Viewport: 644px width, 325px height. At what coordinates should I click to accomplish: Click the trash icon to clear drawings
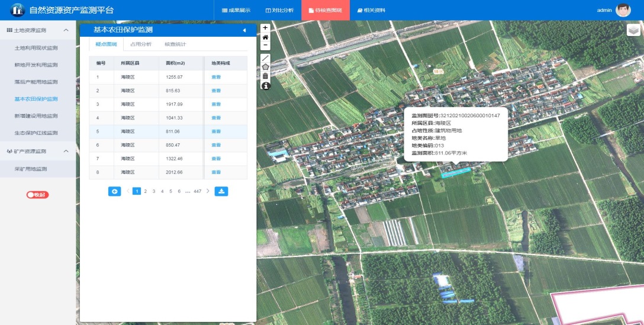point(265,76)
